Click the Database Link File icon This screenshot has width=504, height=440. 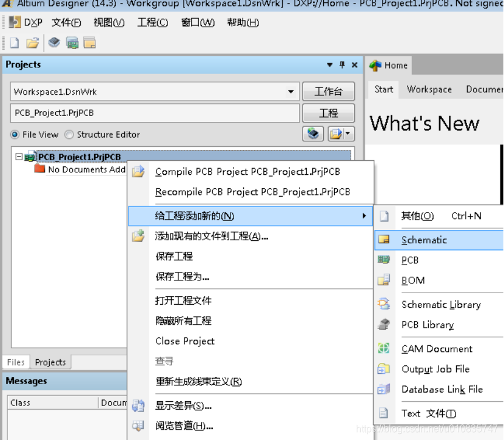pyautogui.click(x=383, y=389)
